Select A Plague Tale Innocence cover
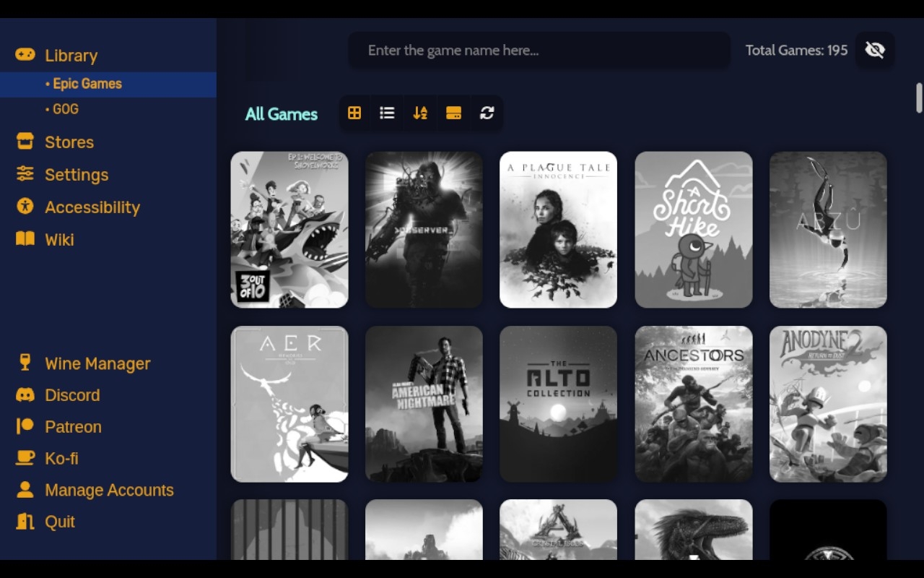This screenshot has width=924, height=578. click(x=559, y=230)
